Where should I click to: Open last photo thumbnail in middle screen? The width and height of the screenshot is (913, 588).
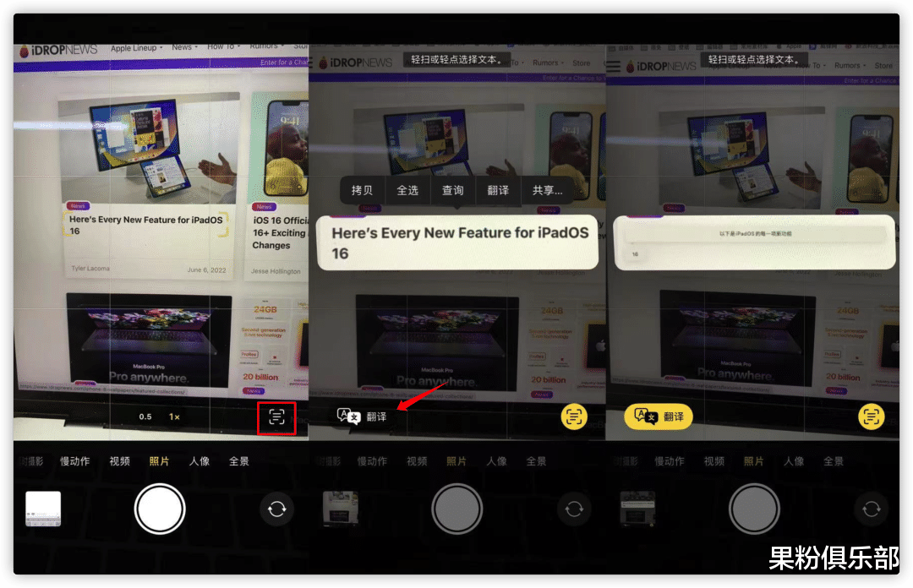(341, 509)
